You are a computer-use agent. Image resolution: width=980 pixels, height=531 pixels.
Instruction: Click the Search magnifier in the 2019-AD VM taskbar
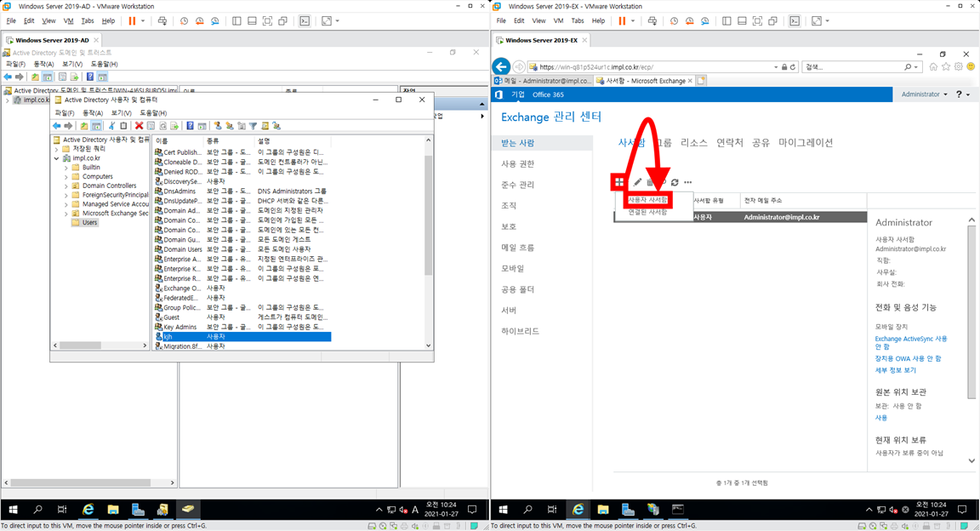pyautogui.click(x=37, y=510)
